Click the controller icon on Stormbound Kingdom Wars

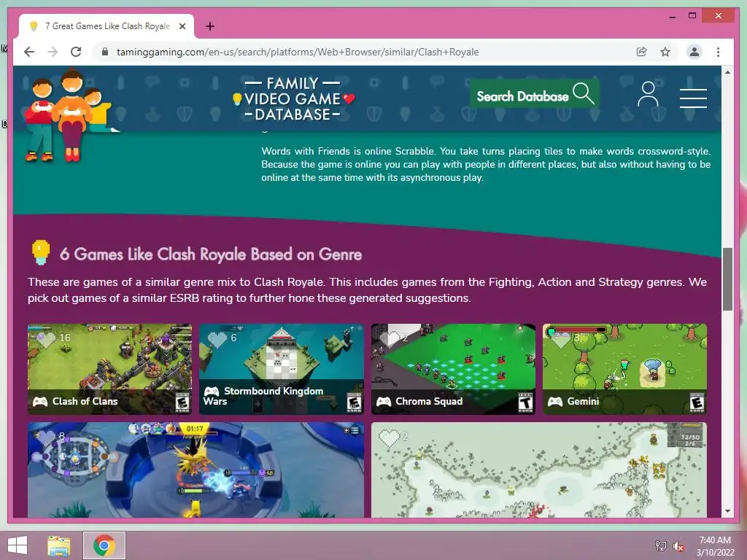pos(212,391)
